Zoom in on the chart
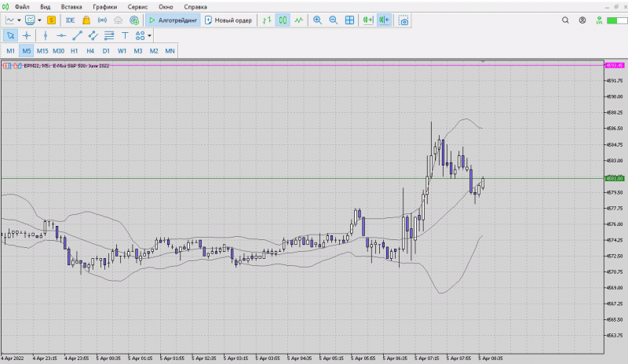This screenshot has height=364, width=628. tap(317, 20)
